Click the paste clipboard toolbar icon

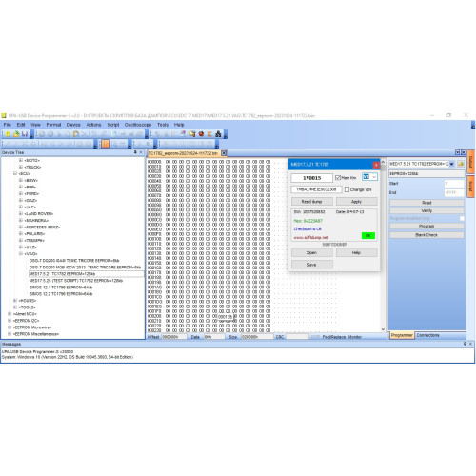(x=76, y=134)
